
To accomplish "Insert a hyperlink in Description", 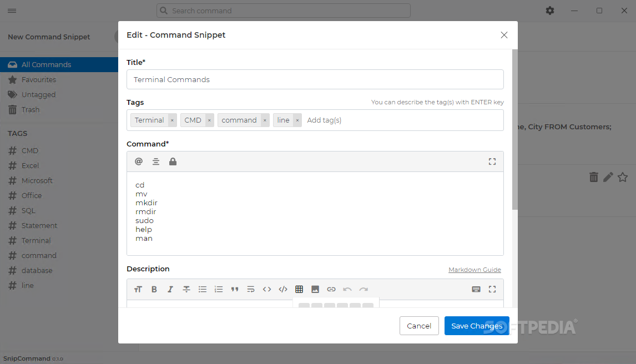I will tap(331, 290).
